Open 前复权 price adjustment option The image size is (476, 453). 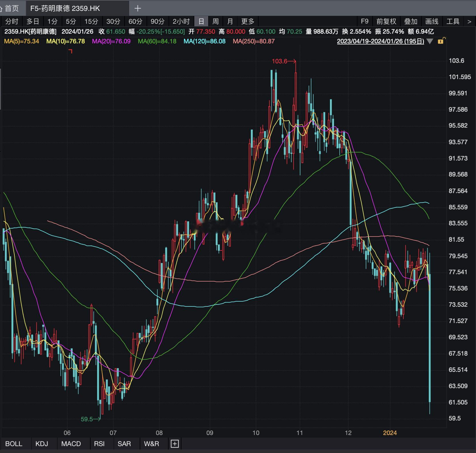(386, 21)
